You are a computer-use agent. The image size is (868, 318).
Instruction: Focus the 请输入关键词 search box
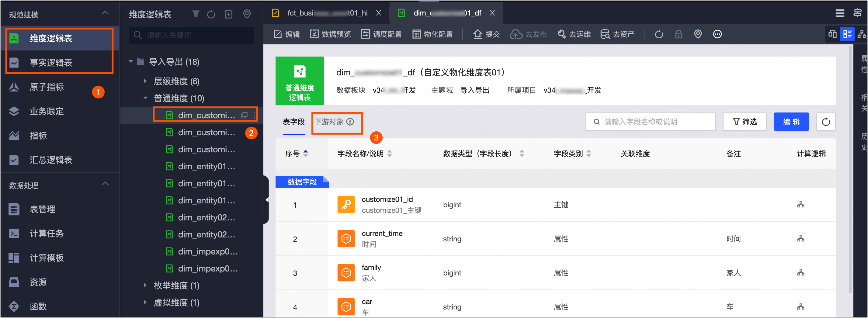(x=191, y=35)
